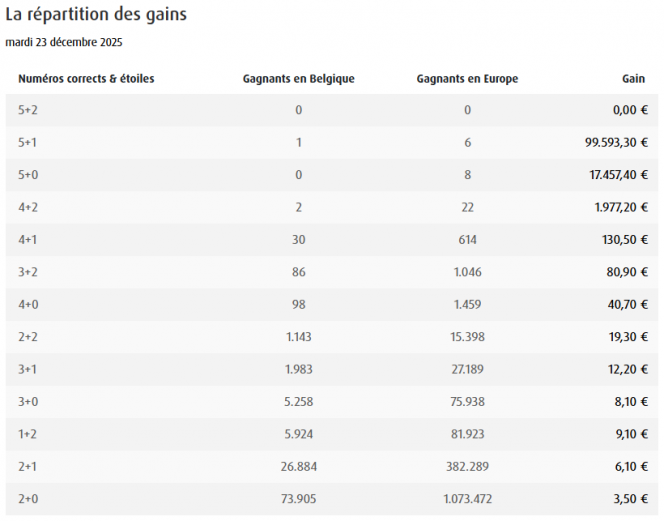Click the 'Numéros corrects & étoiles' column header
The height and width of the screenshot is (521, 664).
tap(86, 78)
